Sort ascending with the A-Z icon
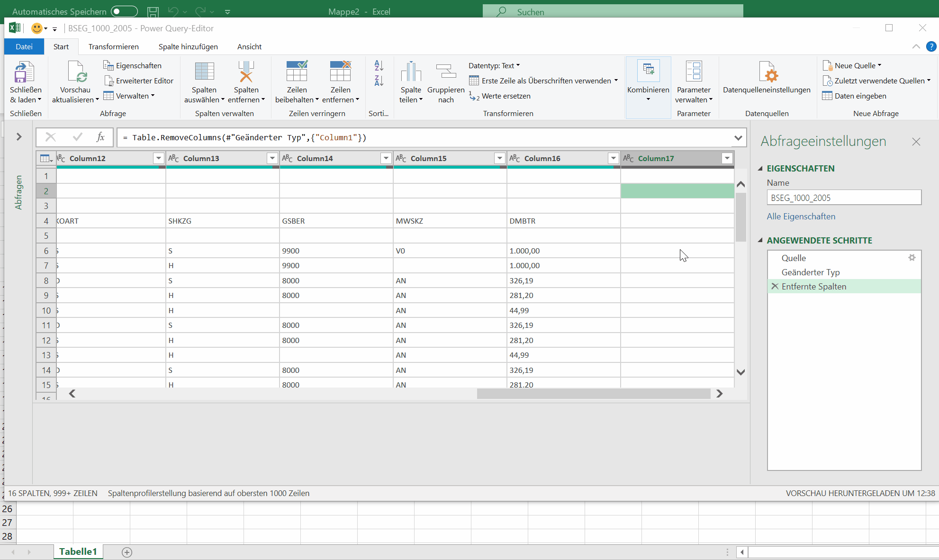Viewport: 939px width, 560px height. (379, 66)
